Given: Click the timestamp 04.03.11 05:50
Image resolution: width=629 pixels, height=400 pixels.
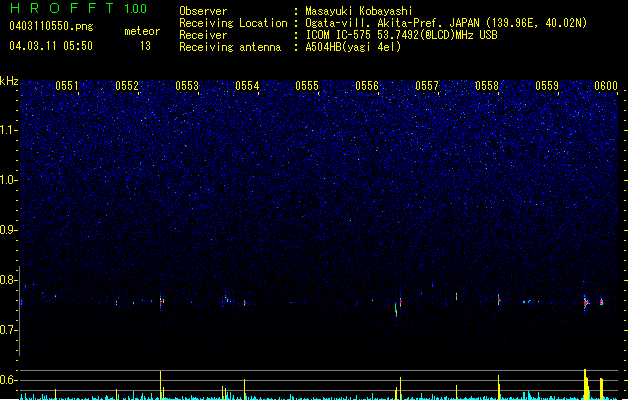Looking at the screenshot, I should click(51, 46).
